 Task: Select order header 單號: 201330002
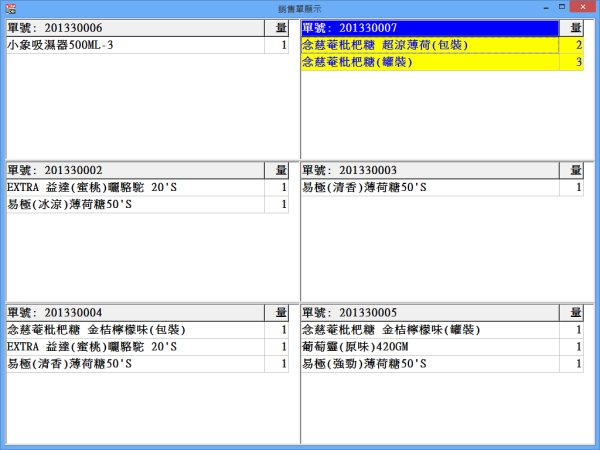(135, 170)
